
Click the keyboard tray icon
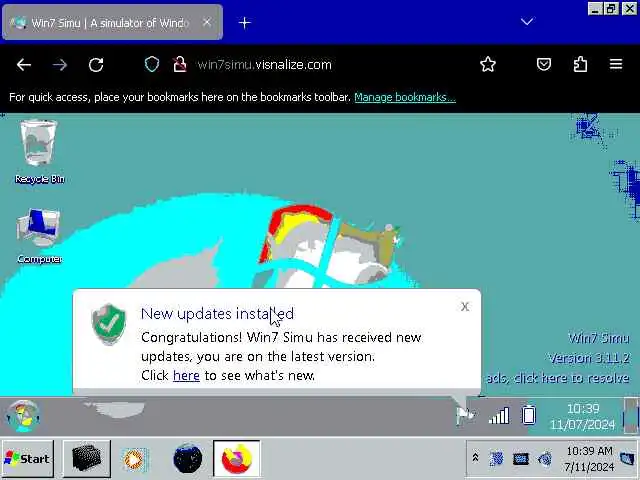coord(520,459)
